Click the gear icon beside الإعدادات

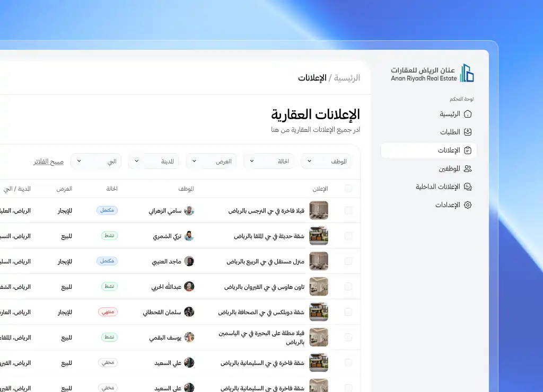pos(468,205)
